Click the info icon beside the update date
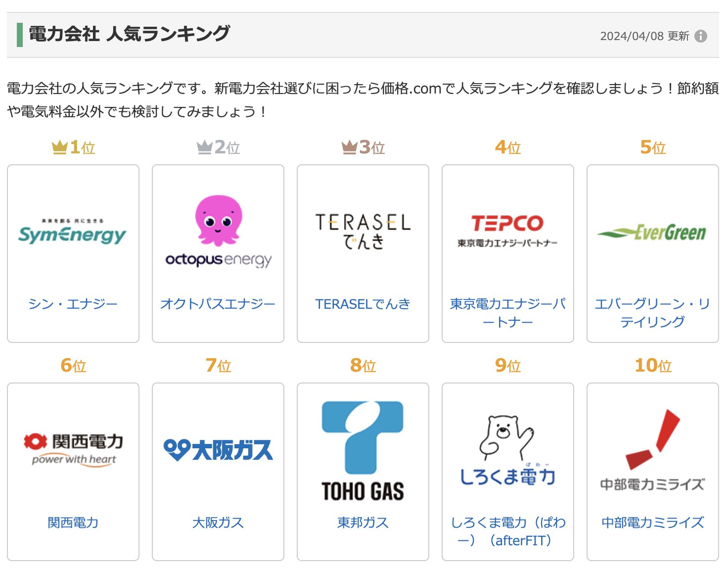The height and width of the screenshot is (573, 728). [x=701, y=36]
